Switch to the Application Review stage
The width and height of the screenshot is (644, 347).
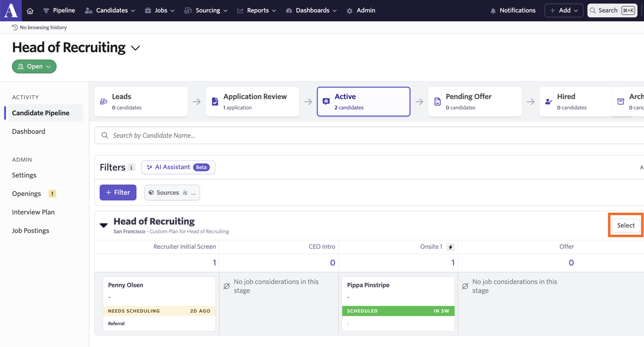coord(252,102)
